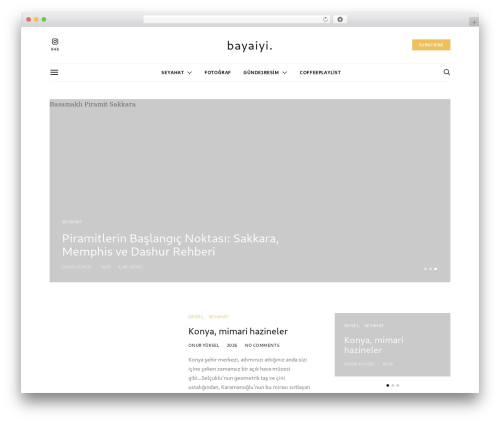Open the bayaiyi. site logo

[x=250, y=46]
